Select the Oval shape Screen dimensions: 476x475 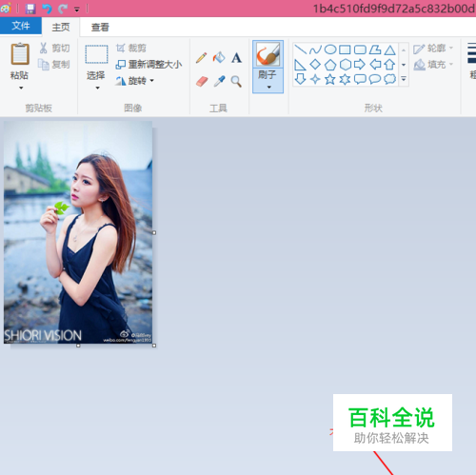330,49
